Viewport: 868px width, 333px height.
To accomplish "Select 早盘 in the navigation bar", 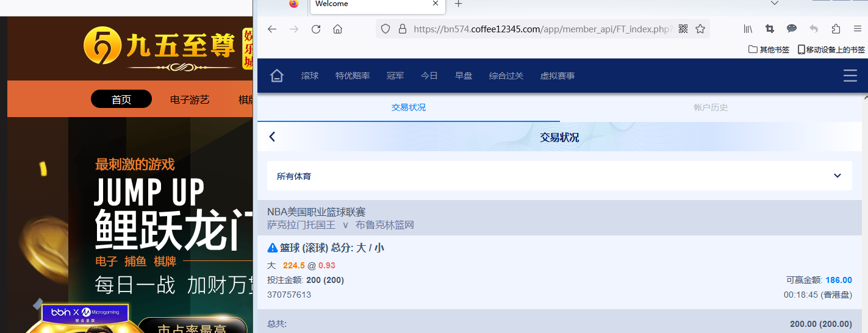I will 464,76.
